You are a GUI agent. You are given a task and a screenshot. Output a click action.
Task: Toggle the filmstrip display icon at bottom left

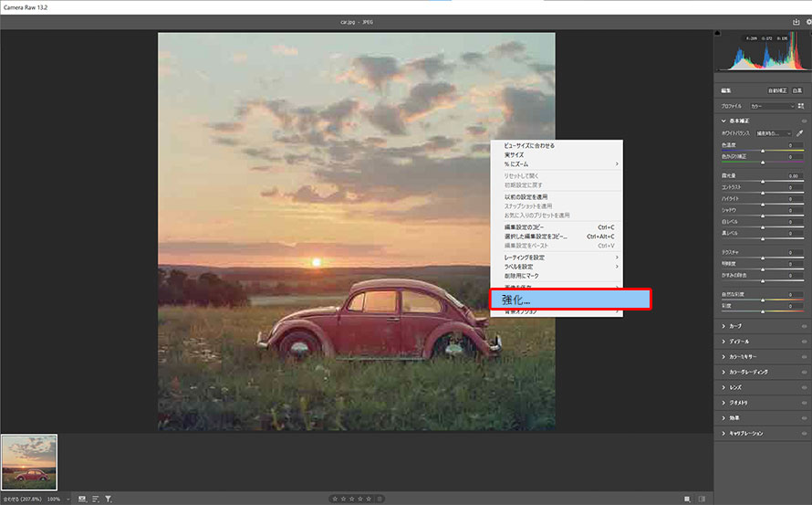point(82,500)
